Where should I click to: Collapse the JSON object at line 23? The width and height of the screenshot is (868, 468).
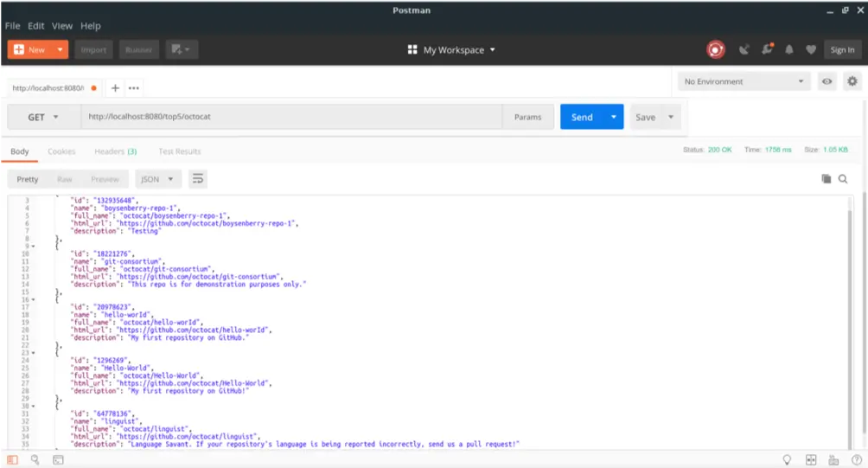click(33, 353)
